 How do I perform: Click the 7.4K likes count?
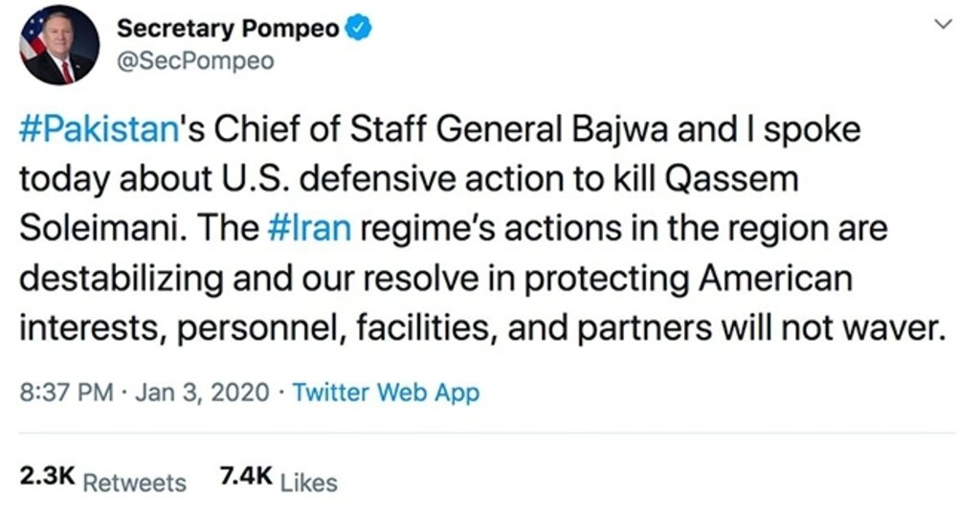coord(247,479)
